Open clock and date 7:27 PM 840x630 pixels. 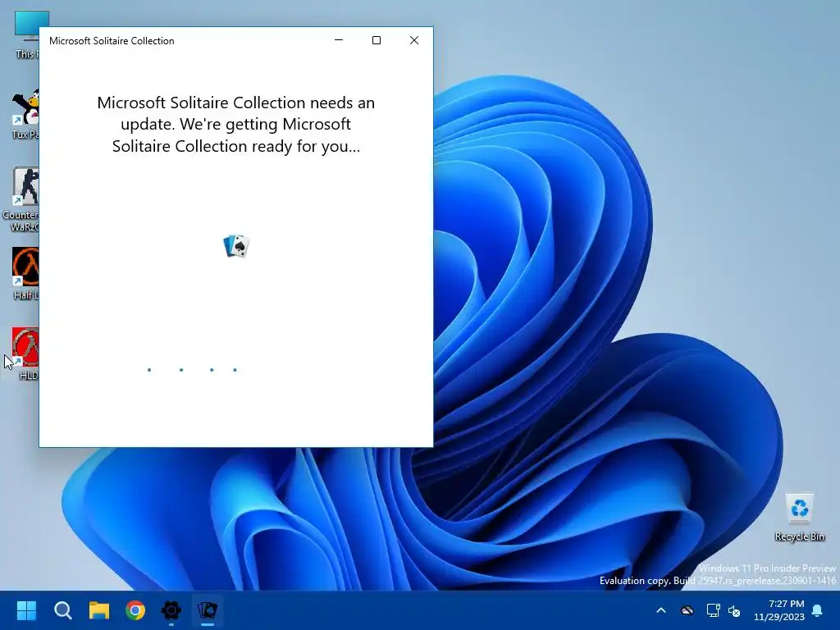[x=779, y=610]
